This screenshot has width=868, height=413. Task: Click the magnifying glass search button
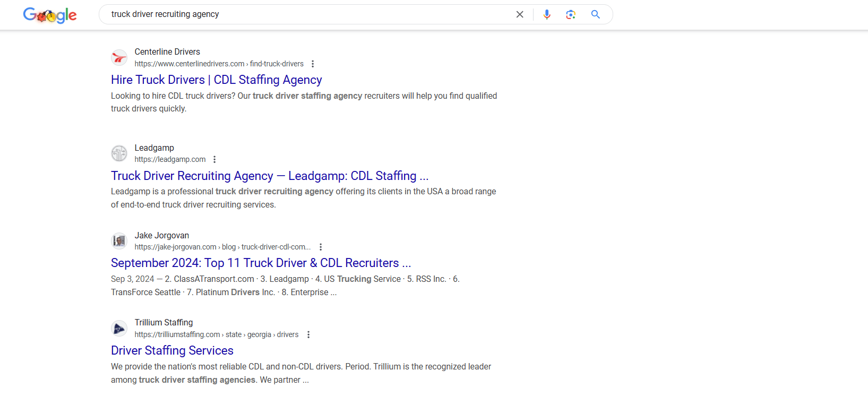point(595,14)
